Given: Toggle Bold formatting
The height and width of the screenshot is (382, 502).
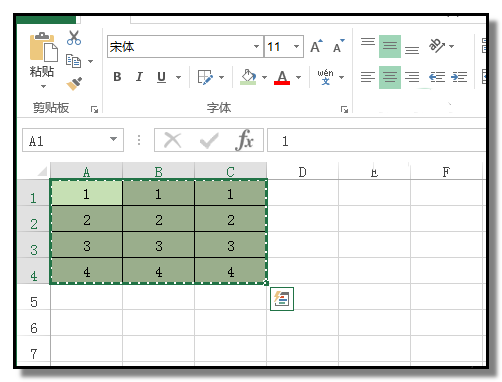Looking at the screenshot, I should (117, 77).
